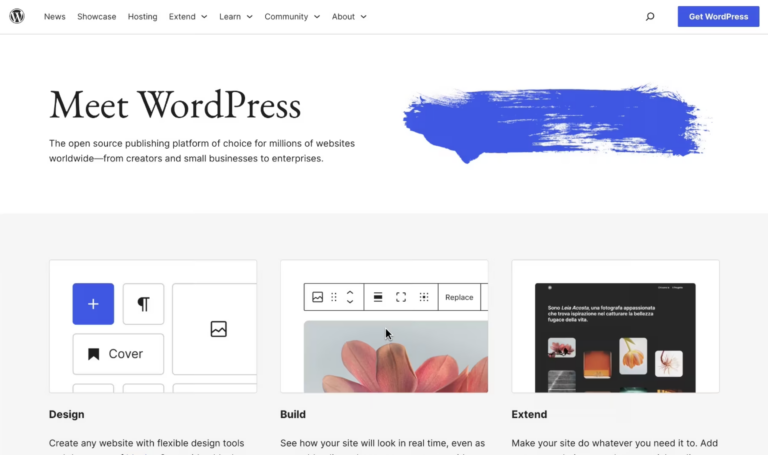The image size is (768, 455).
Task: Click the dotted grid position icon
Action: tap(424, 297)
